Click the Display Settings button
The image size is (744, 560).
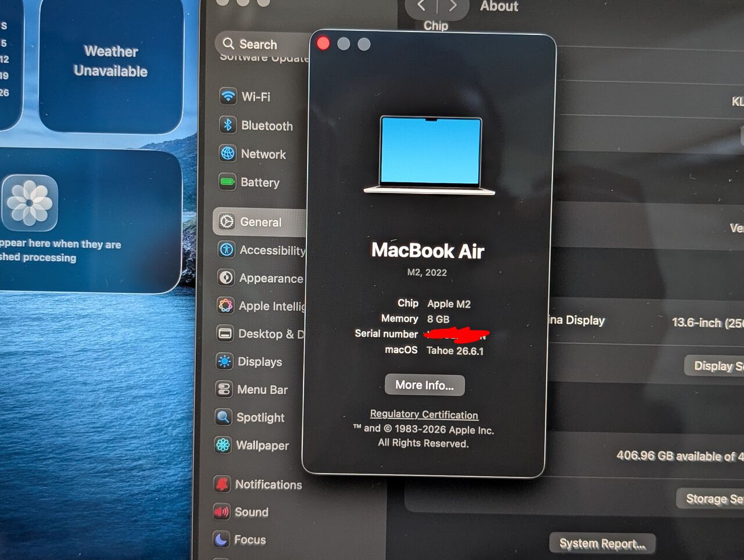coord(714,366)
